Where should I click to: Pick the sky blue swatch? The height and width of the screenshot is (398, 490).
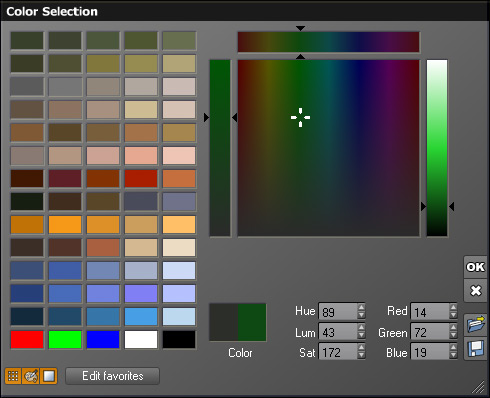[x=141, y=317]
